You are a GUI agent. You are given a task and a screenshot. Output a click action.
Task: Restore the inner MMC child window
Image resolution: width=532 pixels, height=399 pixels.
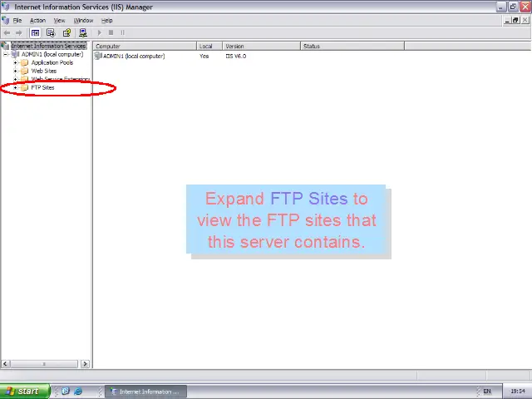pos(515,21)
